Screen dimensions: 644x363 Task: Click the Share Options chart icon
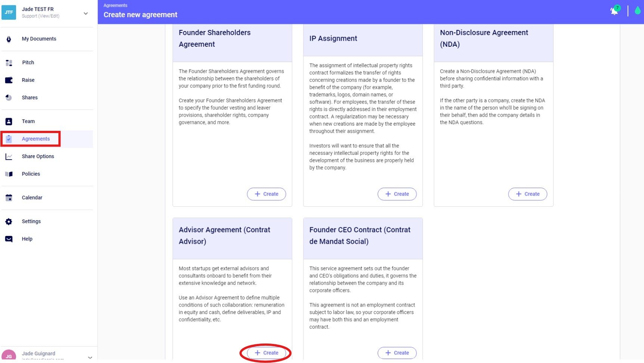coord(9,157)
